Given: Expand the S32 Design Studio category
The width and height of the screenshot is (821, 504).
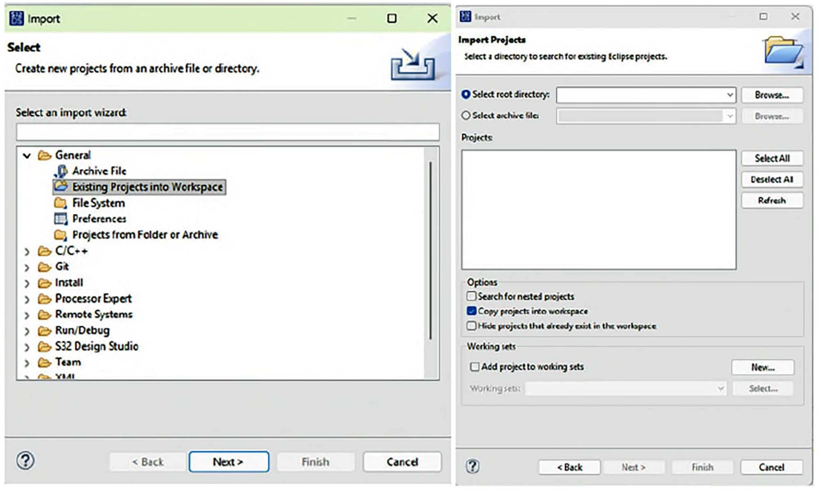Looking at the screenshot, I should pyautogui.click(x=27, y=347).
